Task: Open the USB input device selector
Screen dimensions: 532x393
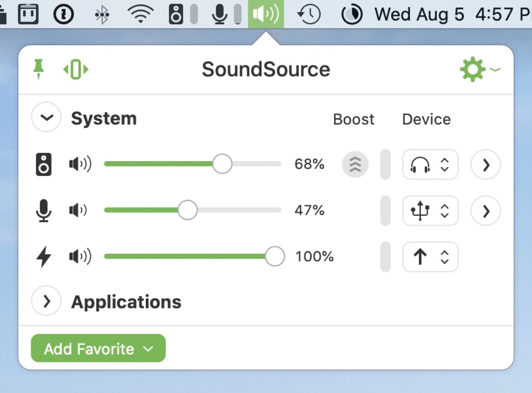Action: point(430,210)
